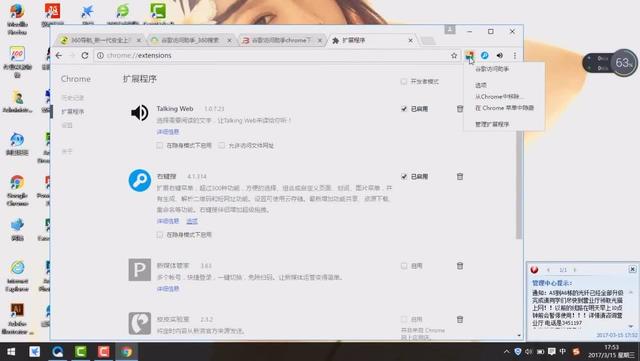This screenshot has width=640, height=361.
Task: Delete the Talking Web extension via trash icon
Action: 460,109
